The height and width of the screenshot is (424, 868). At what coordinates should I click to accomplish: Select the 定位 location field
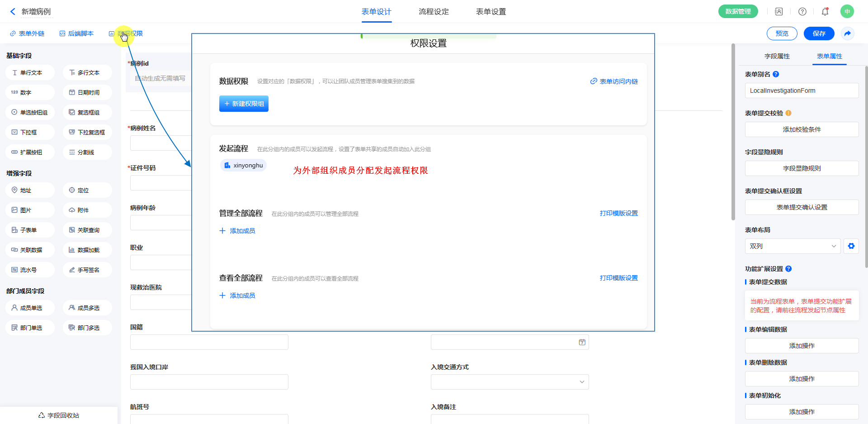(87, 190)
